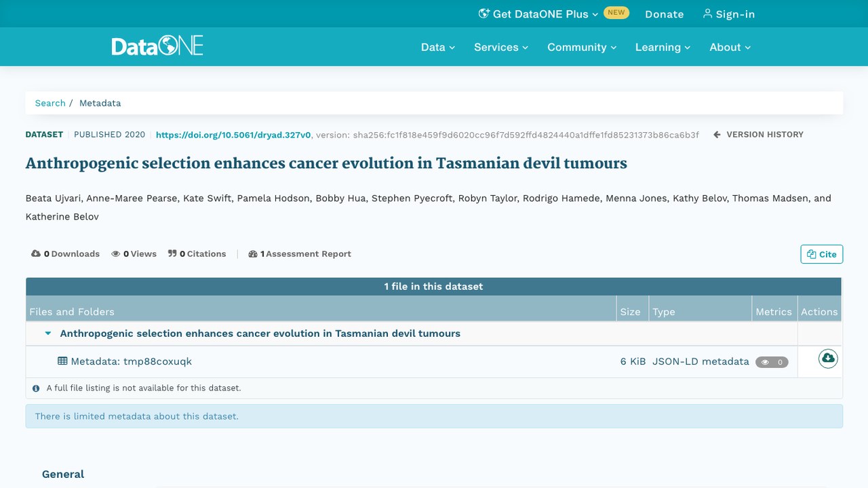Collapse the dataset folder triangle
The image size is (868, 488).
pos(48,333)
